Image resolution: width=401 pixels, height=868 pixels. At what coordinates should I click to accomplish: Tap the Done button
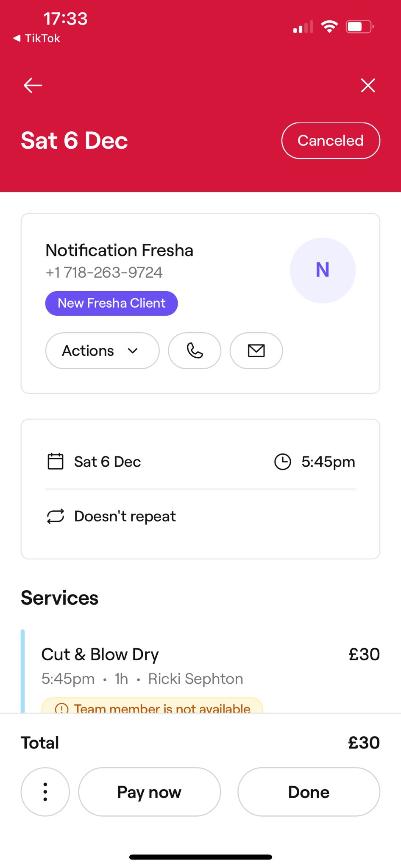click(309, 792)
